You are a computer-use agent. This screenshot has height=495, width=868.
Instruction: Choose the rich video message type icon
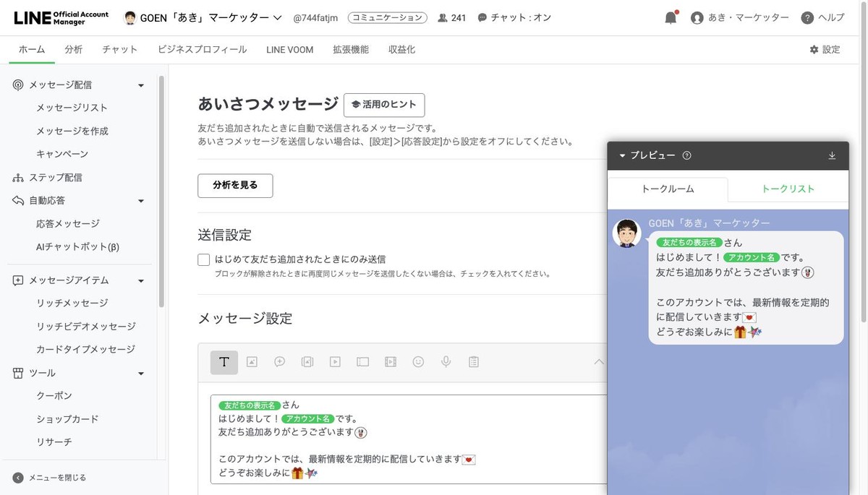[391, 362]
